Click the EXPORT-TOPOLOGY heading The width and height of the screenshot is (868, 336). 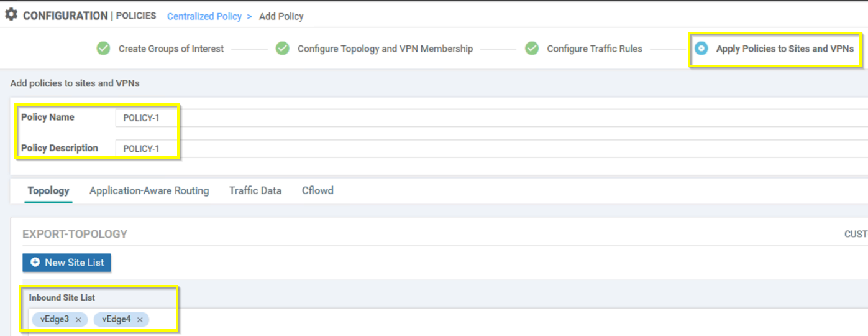point(75,234)
